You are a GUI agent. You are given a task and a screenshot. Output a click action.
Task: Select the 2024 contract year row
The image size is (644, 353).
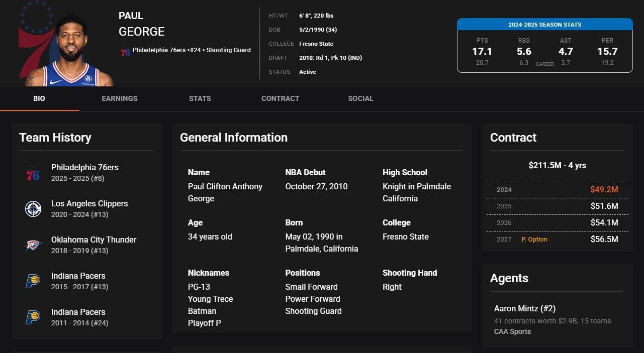pos(557,189)
